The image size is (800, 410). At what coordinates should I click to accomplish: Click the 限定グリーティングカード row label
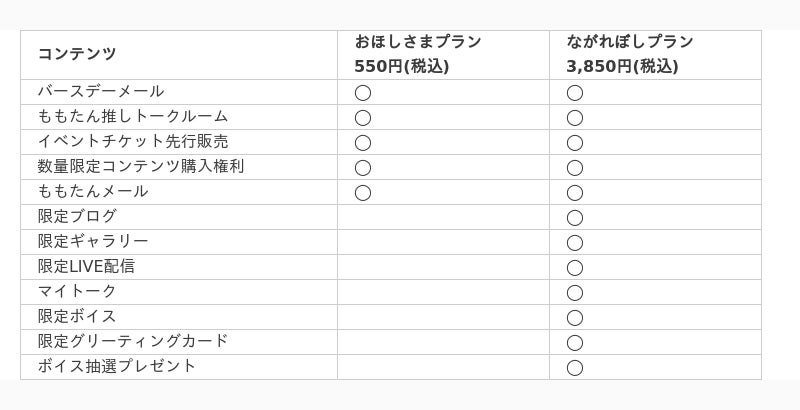click(133, 341)
